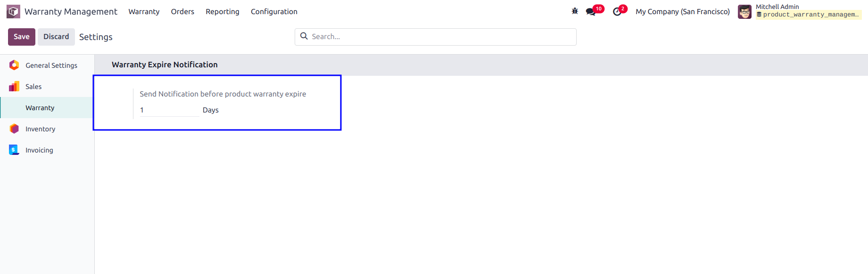Click the Warranty Management app logo icon

[13, 11]
